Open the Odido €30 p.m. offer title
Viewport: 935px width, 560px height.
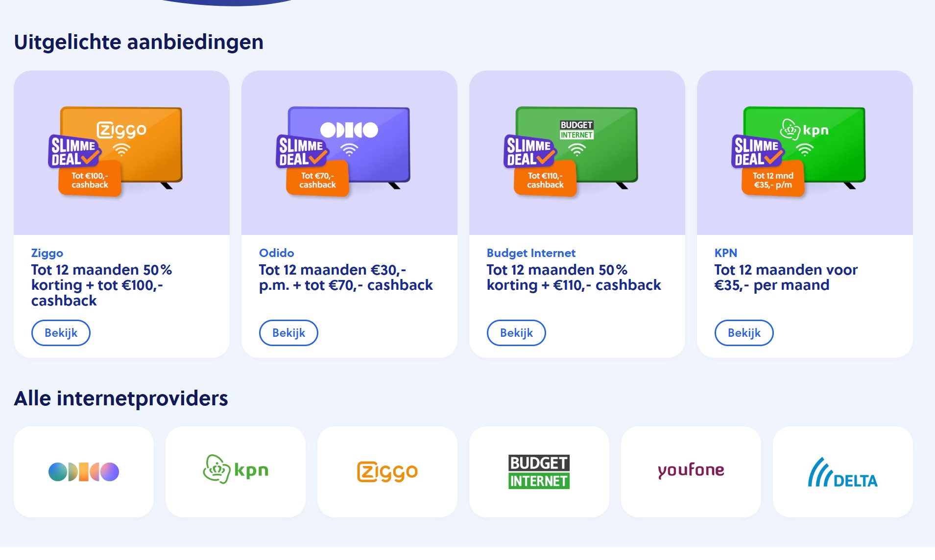coord(346,278)
